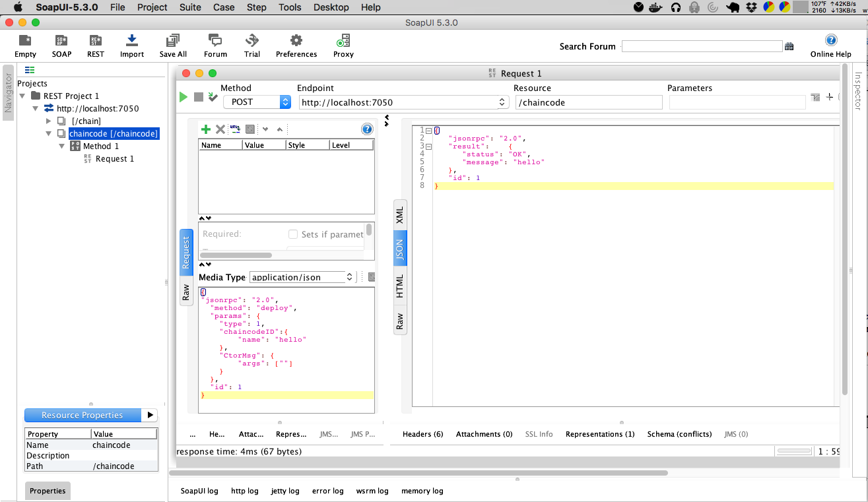
Task: Open response Headers (6) tab
Action: [423, 434]
